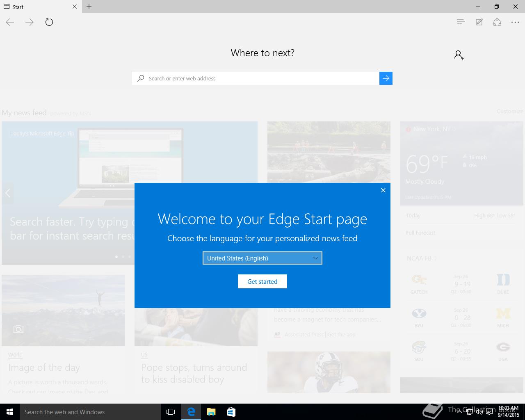Click the blue go arrow button
This screenshot has width=525, height=420.
386,78
